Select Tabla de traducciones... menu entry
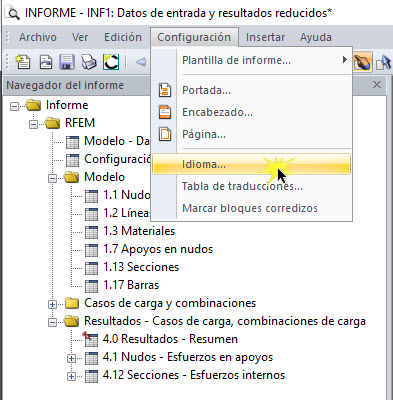 click(x=252, y=186)
